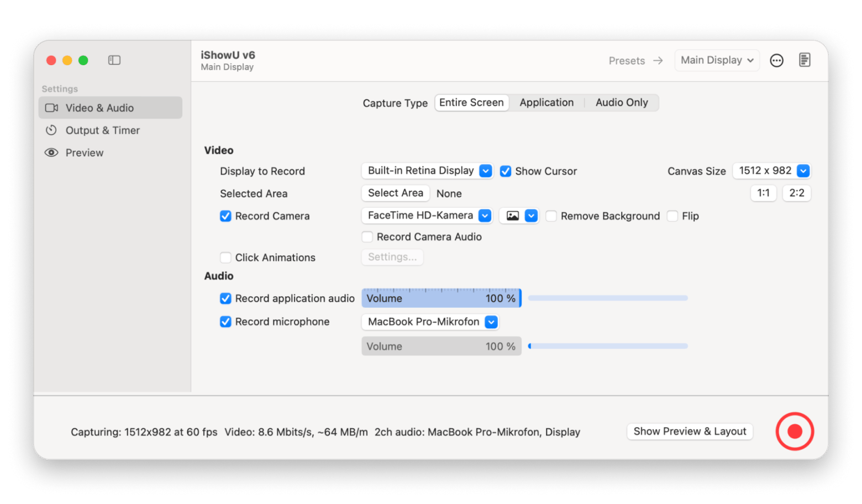Enable Record Camera Audio

click(x=367, y=237)
